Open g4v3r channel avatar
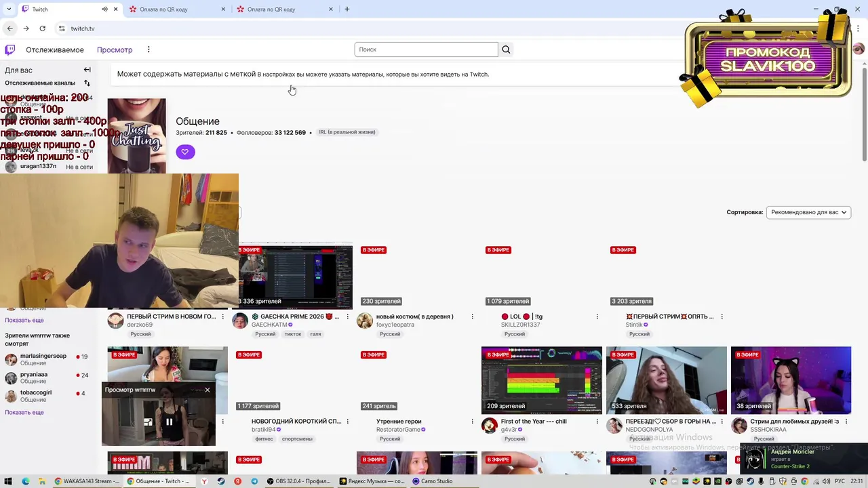Viewport: 868px width, 488px height. pyautogui.click(x=490, y=426)
